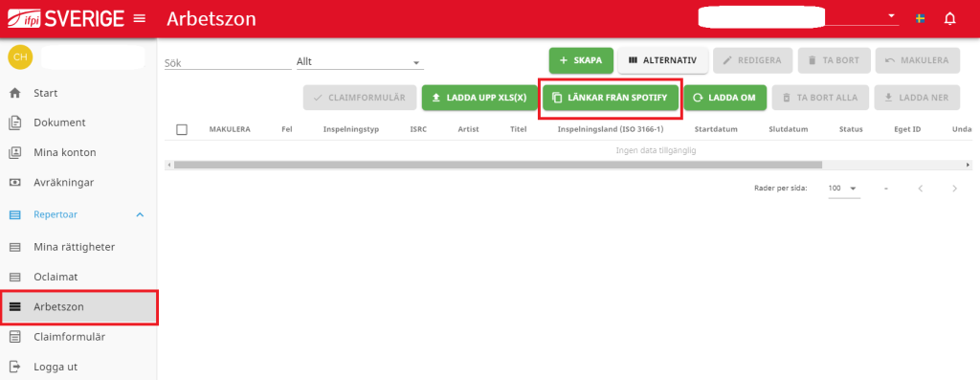Open the Rader per sida 100 dropdown
This screenshot has width=980, height=380.
[x=844, y=189]
